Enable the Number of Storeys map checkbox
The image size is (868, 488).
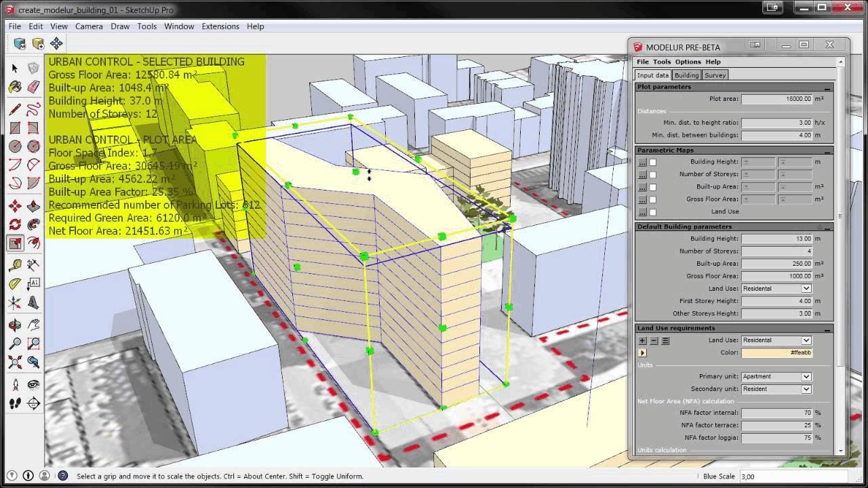click(x=653, y=174)
